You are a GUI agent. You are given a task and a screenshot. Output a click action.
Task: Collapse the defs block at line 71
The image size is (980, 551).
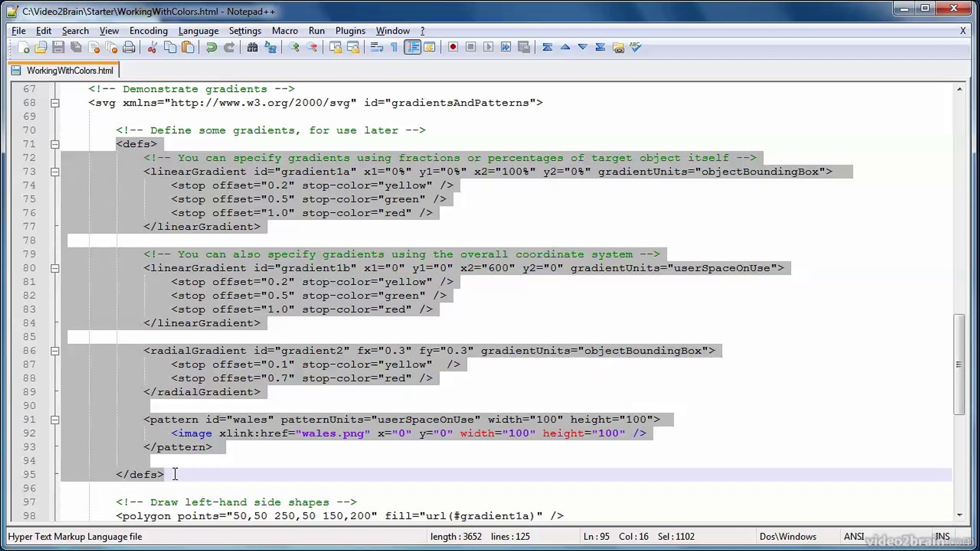(x=55, y=144)
